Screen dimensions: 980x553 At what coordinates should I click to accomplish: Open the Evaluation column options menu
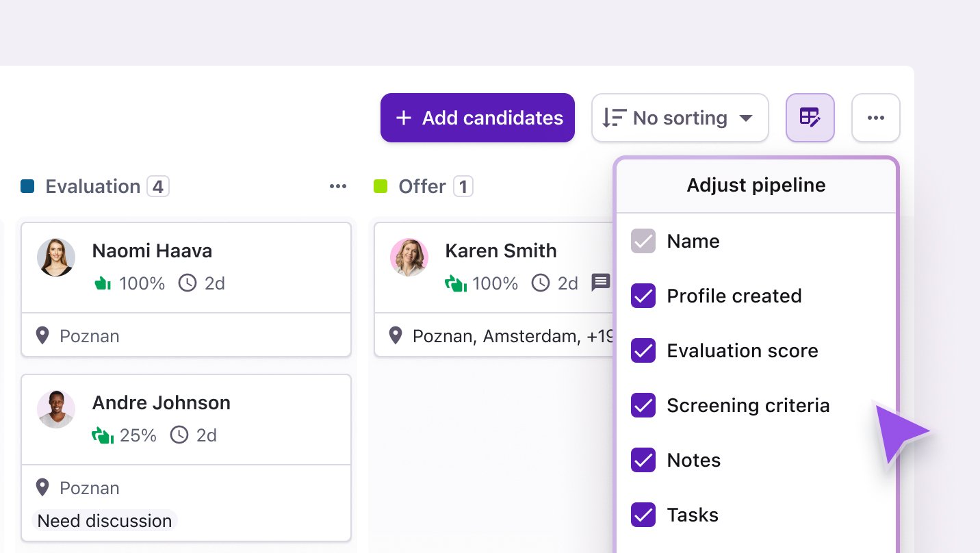pos(337,186)
